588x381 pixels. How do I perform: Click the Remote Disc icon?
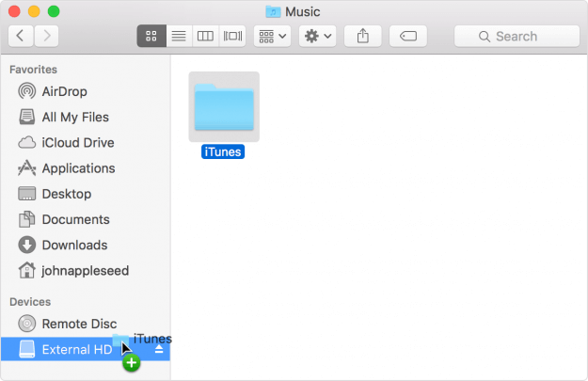27,324
